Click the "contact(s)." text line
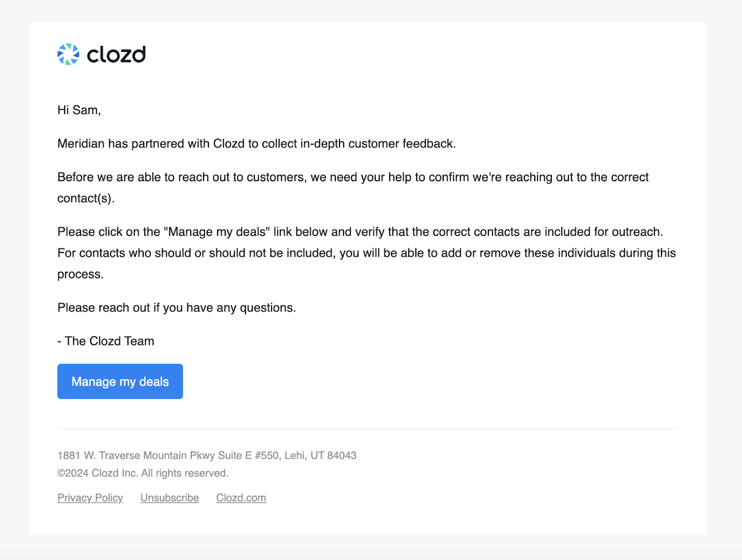The image size is (742, 560). 86,198
